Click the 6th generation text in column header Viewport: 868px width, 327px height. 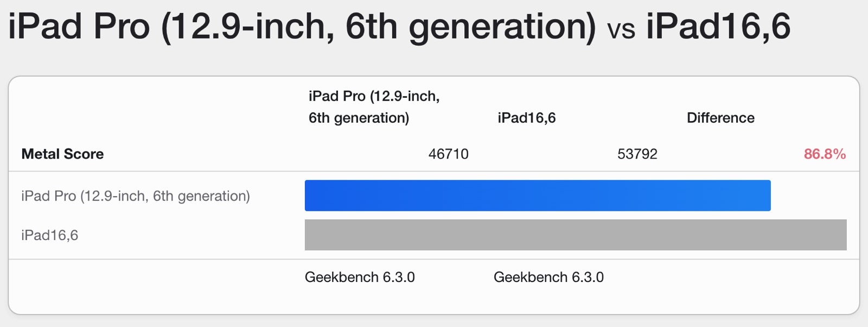click(x=359, y=118)
